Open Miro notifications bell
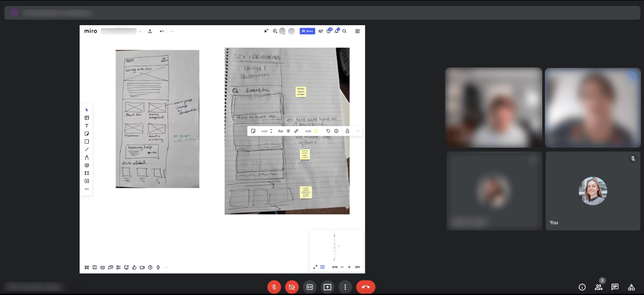Screen dimensions: 644x295 [336, 31]
